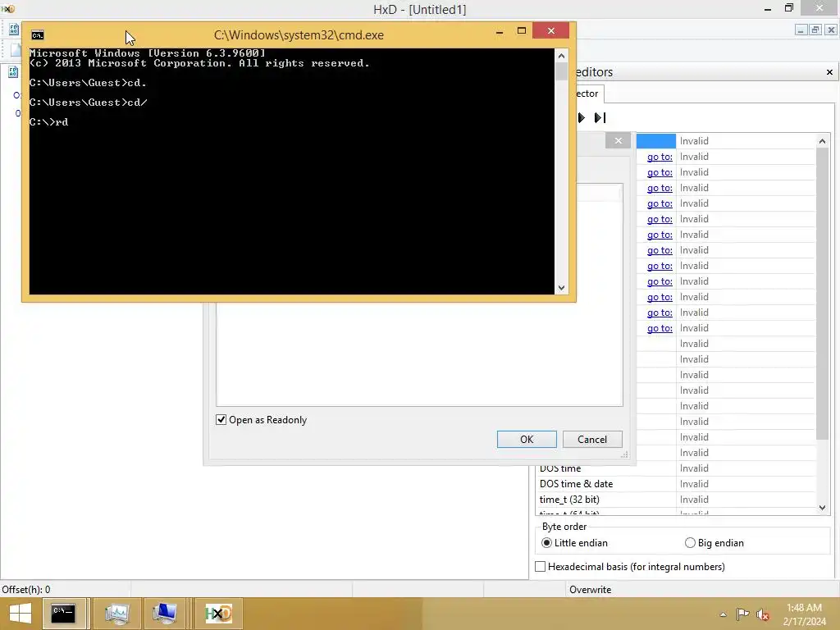The image size is (840, 630).
Task: Toggle the Open as Readonly checkbox
Action: click(x=221, y=419)
